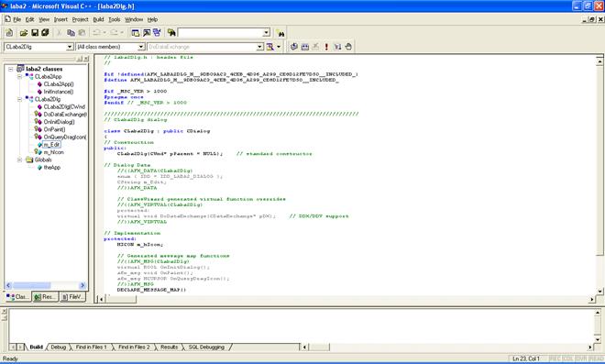The height and width of the screenshot is (364, 605).
Task: Click the Compile icon in build toolbar
Action: pos(294,47)
